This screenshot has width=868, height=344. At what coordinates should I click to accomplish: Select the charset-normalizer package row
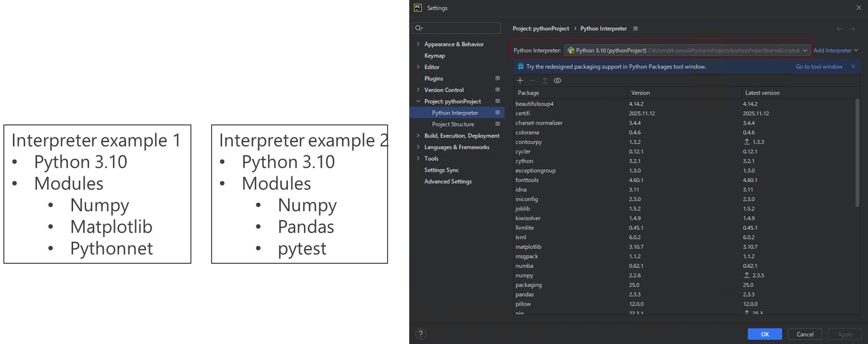click(x=685, y=123)
